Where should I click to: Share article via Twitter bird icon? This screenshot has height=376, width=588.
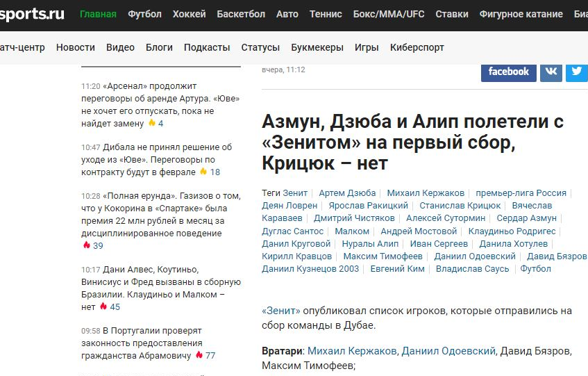[x=576, y=72]
